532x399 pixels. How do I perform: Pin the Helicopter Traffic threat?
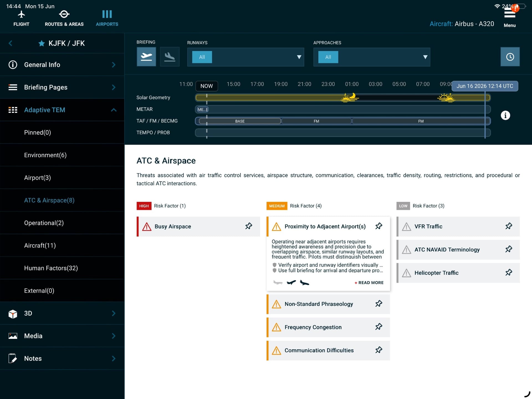point(508,273)
